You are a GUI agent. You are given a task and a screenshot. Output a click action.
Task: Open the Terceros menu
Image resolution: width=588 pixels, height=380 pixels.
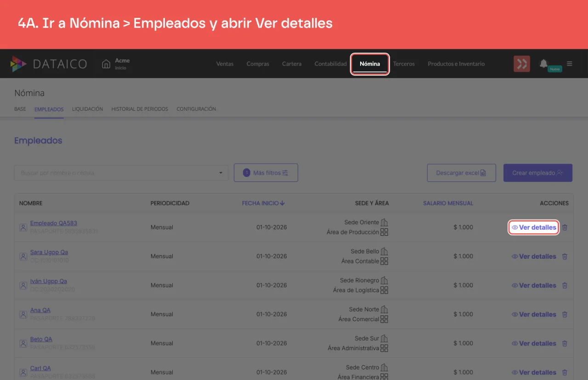point(404,64)
